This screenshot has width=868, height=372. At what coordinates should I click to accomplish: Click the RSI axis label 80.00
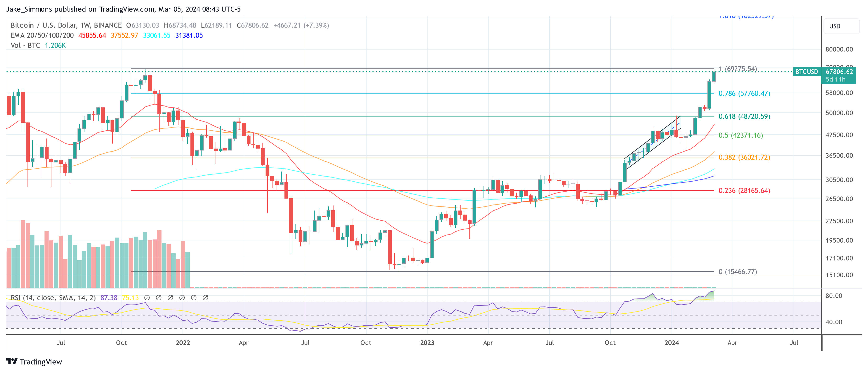click(x=834, y=296)
